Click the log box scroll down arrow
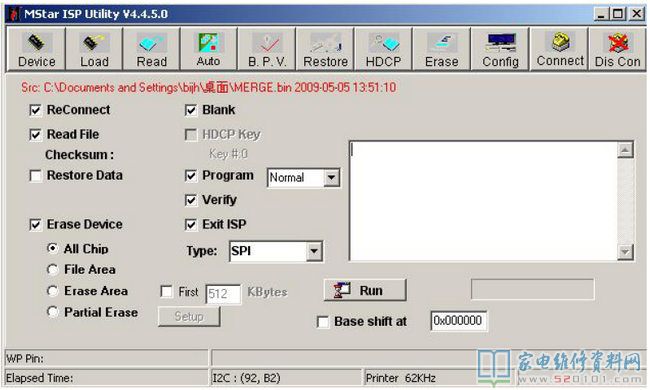 [x=625, y=252]
